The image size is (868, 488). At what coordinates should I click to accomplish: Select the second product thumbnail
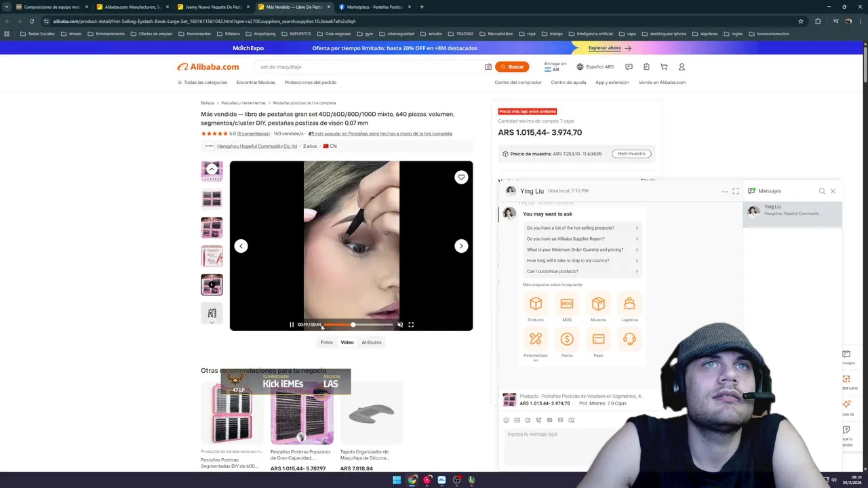pyautogui.click(x=212, y=199)
